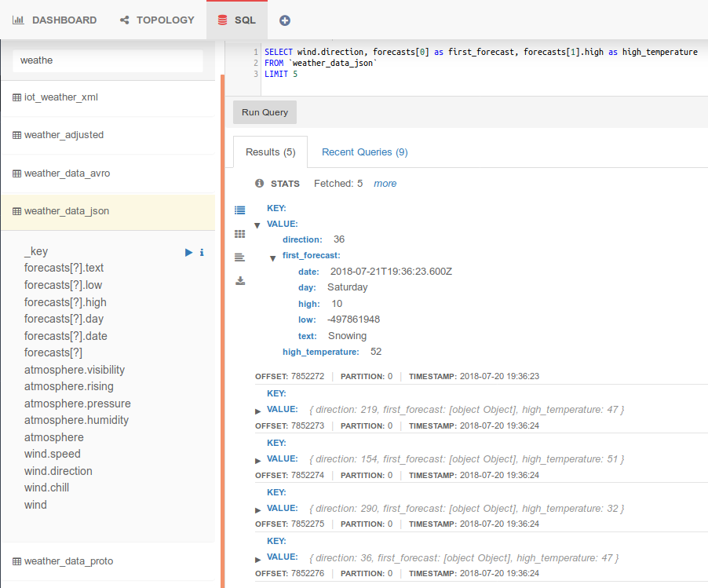This screenshot has height=588, width=708.
Task: Click the table icon beside weather_data_proto
Action: [16, 561]
